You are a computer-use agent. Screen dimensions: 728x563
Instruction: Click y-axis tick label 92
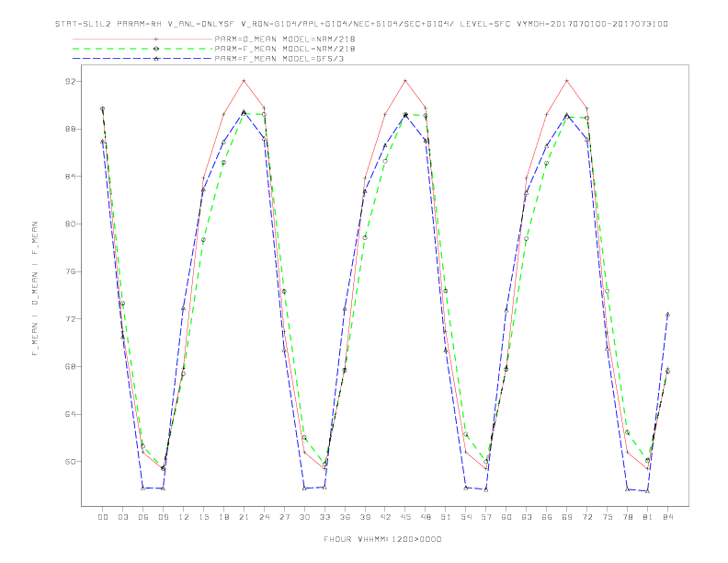click(71, 81)
